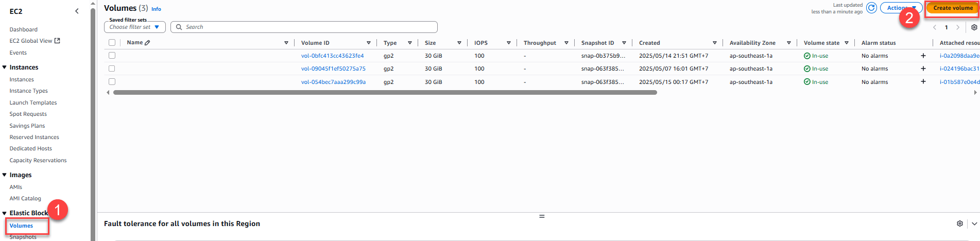This screenshot has height=241, width=980.
Task: Open volume link vol-054bec7aaa299c99a
Action: click(333, 82)
